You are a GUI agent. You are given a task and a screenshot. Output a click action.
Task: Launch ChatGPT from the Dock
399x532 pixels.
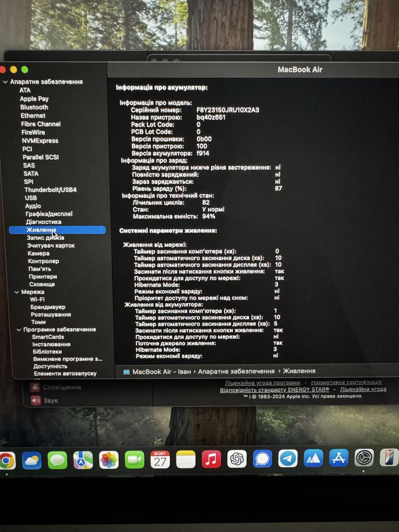point(237,459)
